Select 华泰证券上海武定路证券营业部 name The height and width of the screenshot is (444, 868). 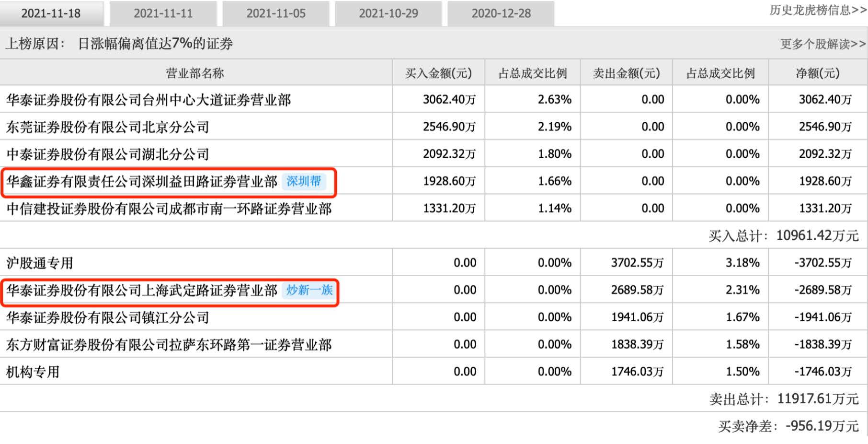point(142,291)
